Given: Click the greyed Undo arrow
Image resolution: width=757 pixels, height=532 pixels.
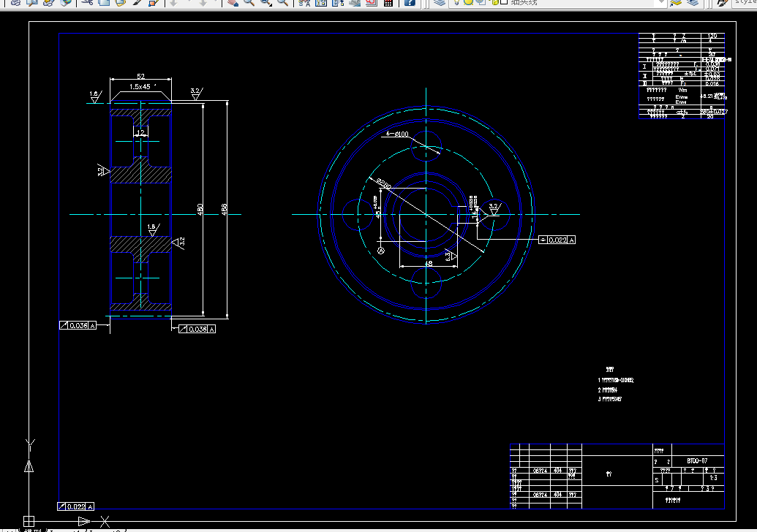Looking at the screenshot, I should coord(174,2).
